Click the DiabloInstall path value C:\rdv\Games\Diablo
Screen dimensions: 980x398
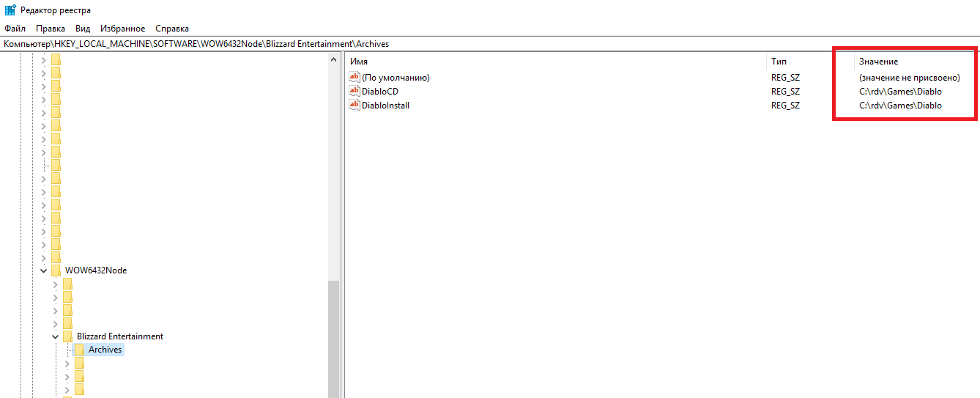pos(900,106)
